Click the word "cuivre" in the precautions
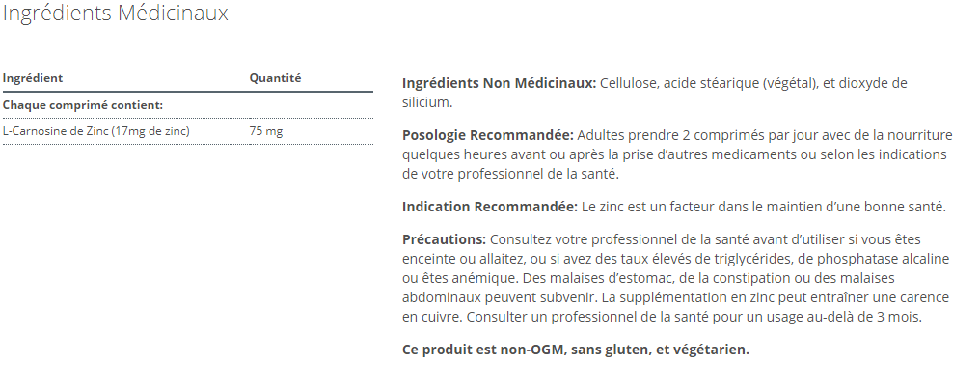980x392 pixels. [x=440, y=318]
